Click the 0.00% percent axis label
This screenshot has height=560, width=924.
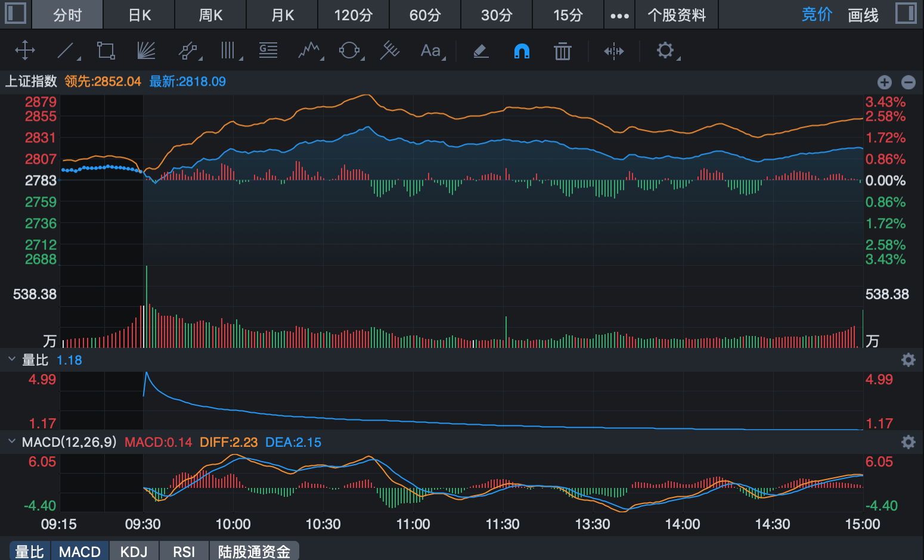coord(885,181)
